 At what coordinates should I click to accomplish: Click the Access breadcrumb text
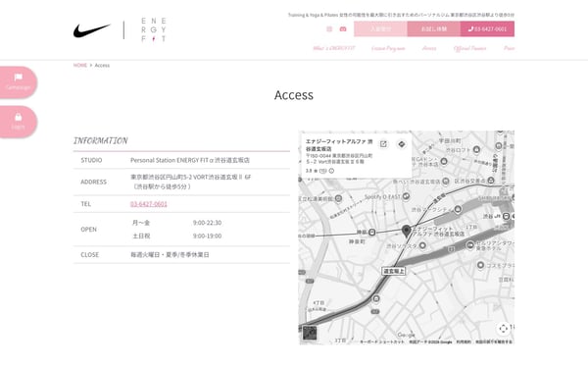click(102, 66)
